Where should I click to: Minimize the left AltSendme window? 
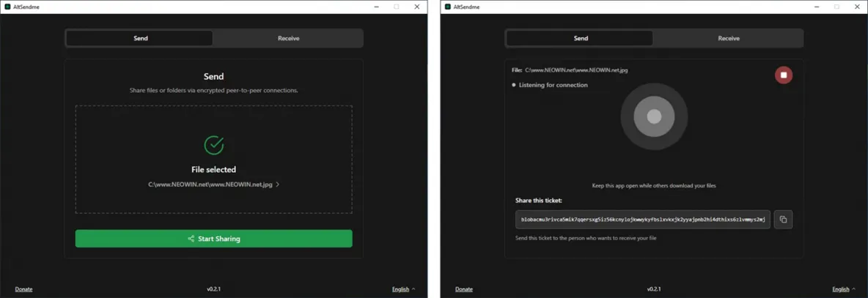376,7
